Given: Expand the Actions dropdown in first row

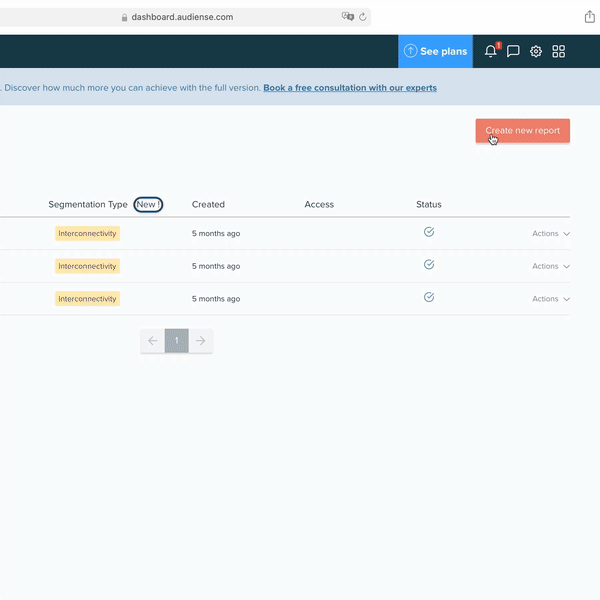Looking at the screenshot, I should tap(551, 233).
